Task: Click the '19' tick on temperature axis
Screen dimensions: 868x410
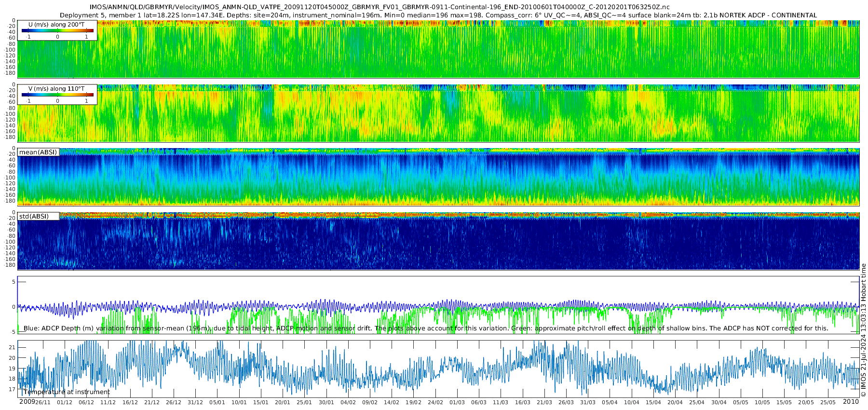Action: (12, 369)
